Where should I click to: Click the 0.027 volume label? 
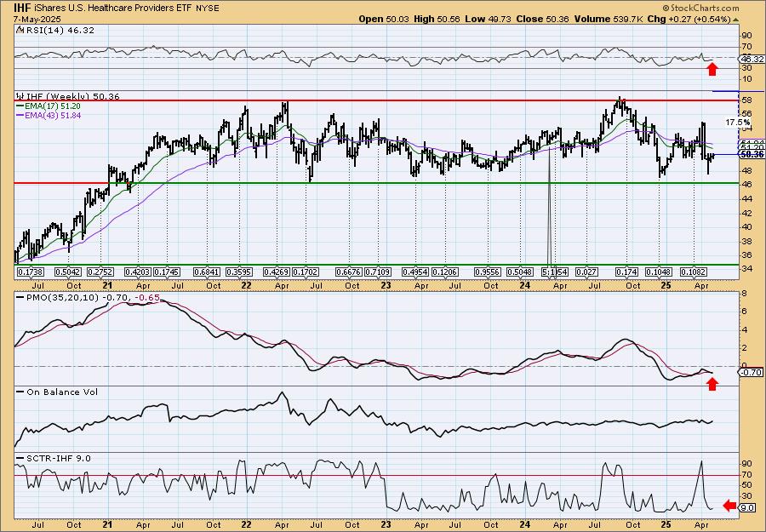tap(586, 272)
